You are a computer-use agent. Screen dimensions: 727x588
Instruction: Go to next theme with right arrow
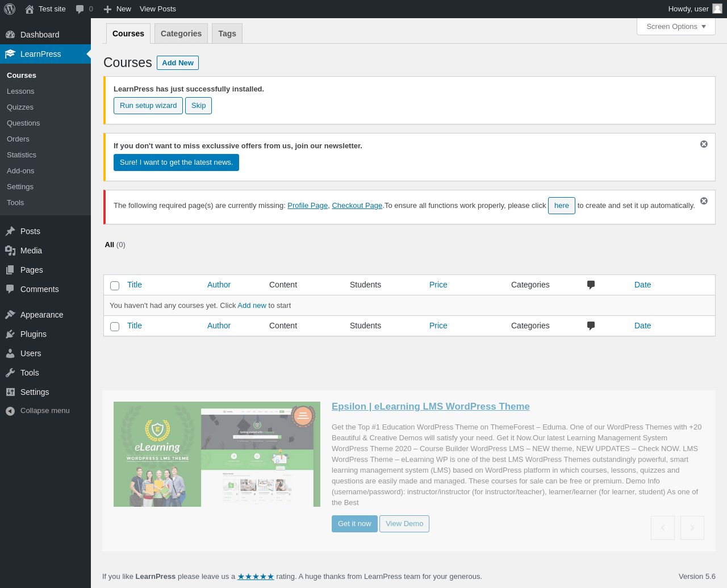click(692, 528)
